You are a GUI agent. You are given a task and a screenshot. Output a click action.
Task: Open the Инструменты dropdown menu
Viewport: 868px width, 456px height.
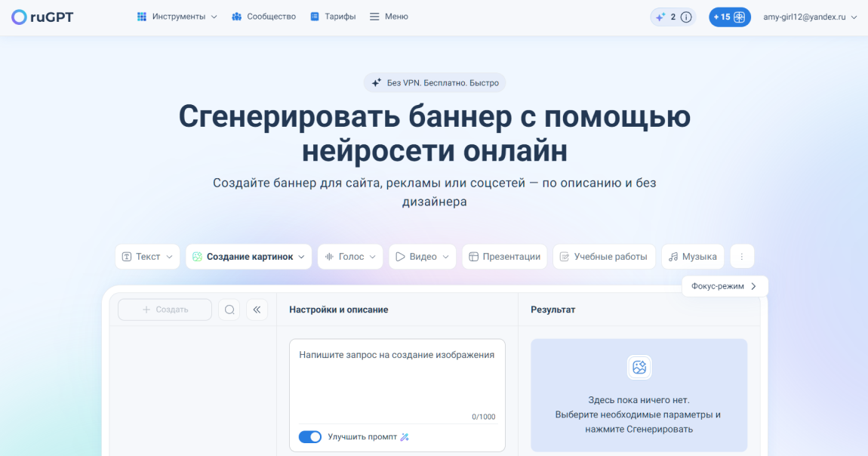[x=177, y=17]
